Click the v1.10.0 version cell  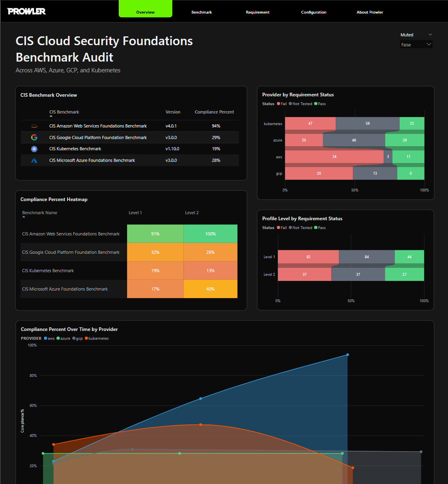[x=172, y=149]
